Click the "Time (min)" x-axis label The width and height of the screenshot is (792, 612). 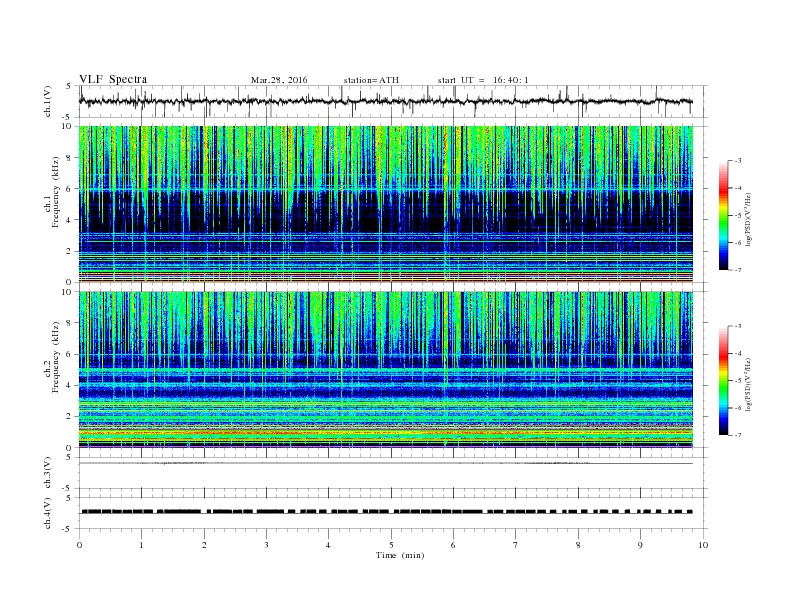tap(400, 555)
